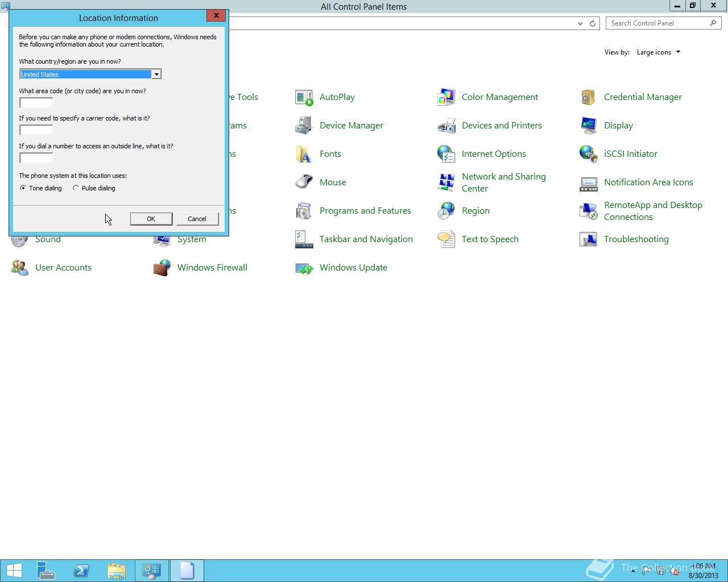The image size is (728, 582).
Task: Open the Sound link
Action: [x=48, y=241]
